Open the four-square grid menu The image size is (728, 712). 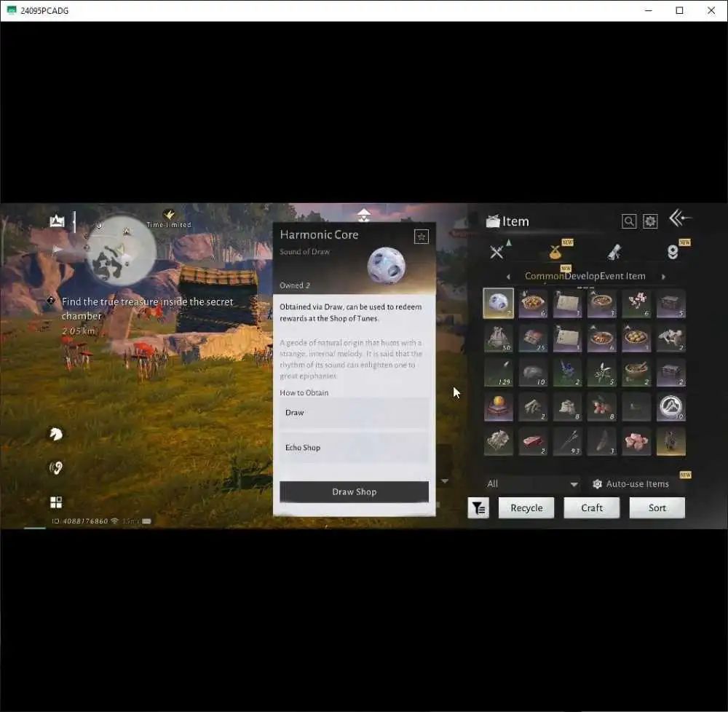coord(56,502)
